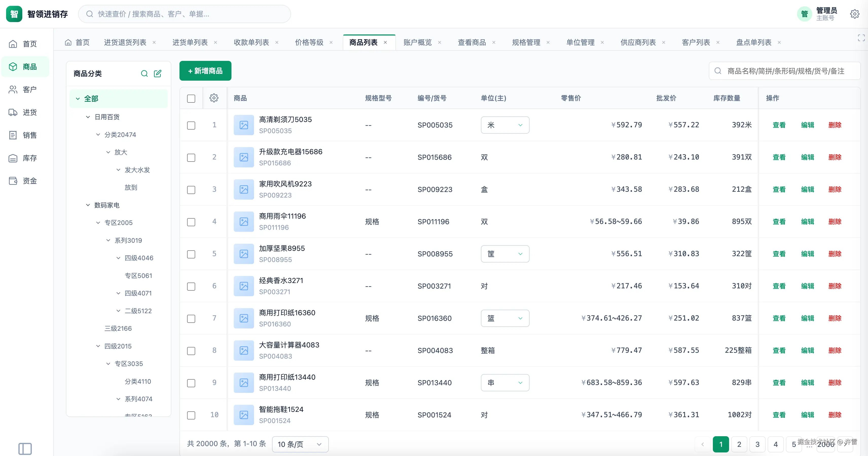Open table column settings gear icon
Screen dimensions: 868x456
[x=214, y=98]
